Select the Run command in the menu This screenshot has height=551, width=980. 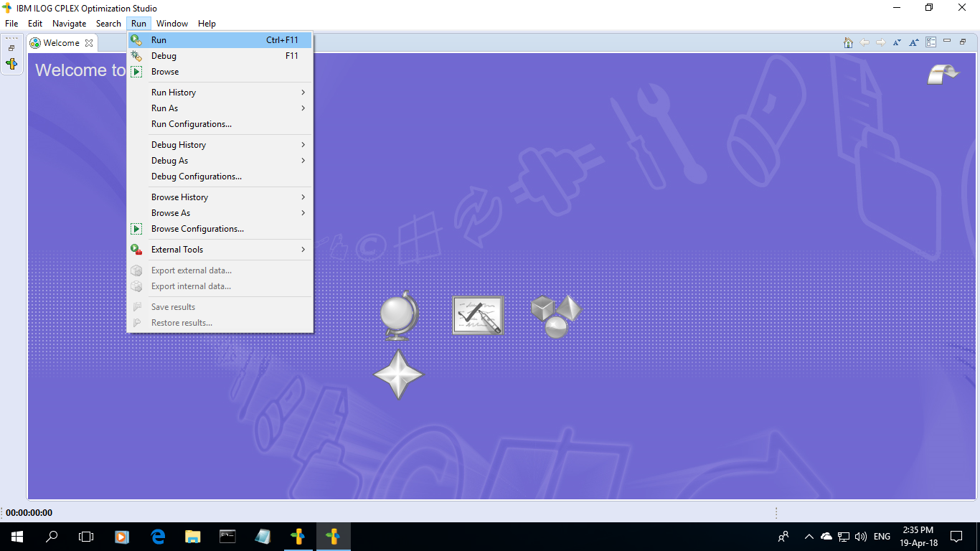point(159,40)
